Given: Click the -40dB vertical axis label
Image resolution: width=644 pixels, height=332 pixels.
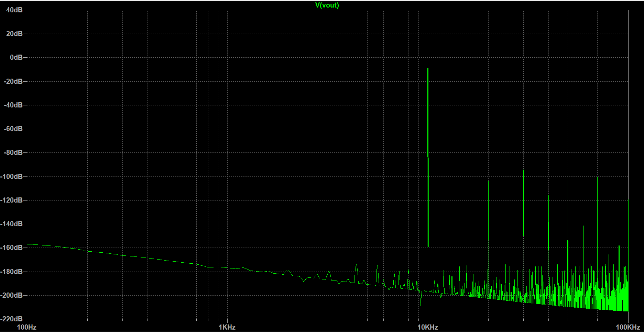Looking at the screenshot, I should (x=13, y=105).
